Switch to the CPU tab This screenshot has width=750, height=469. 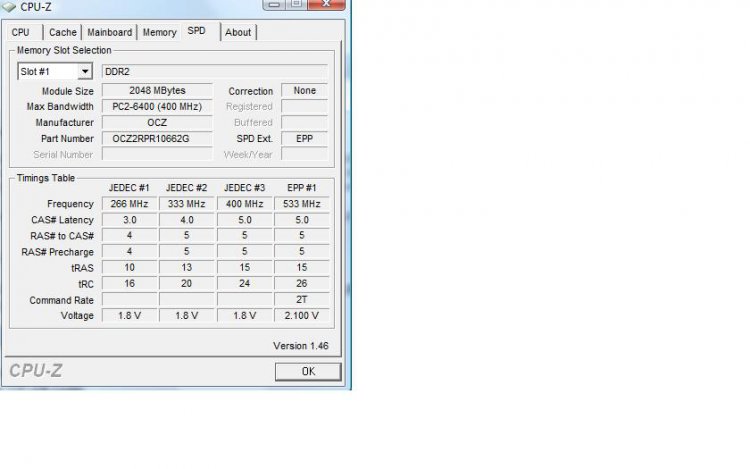click(x=22, y=32)
